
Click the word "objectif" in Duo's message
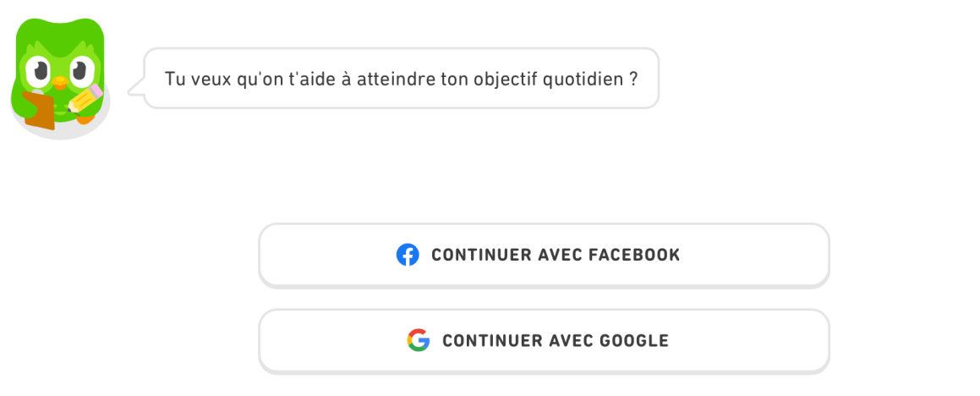click(513, 79)
